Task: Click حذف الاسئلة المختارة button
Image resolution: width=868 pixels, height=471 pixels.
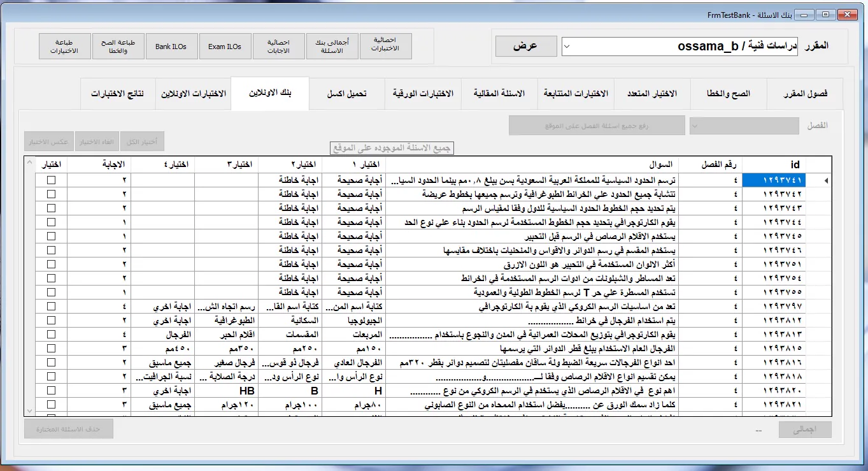Action: point(69,429)
